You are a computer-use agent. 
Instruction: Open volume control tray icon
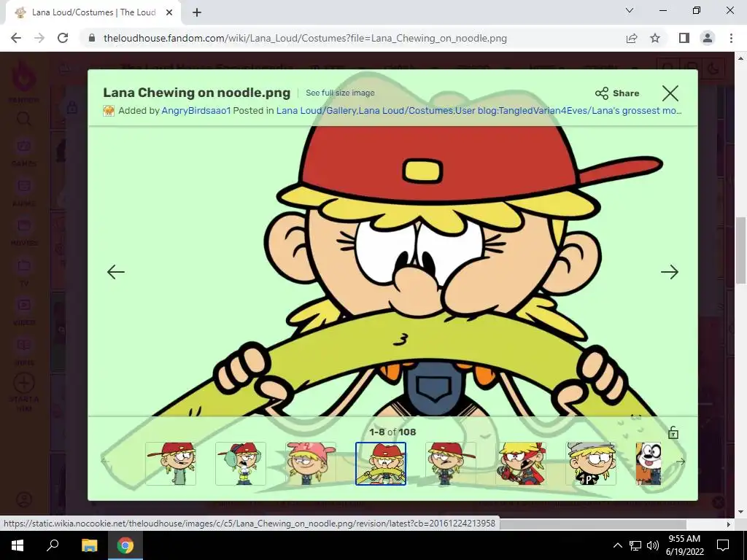(x=653, y=545)
